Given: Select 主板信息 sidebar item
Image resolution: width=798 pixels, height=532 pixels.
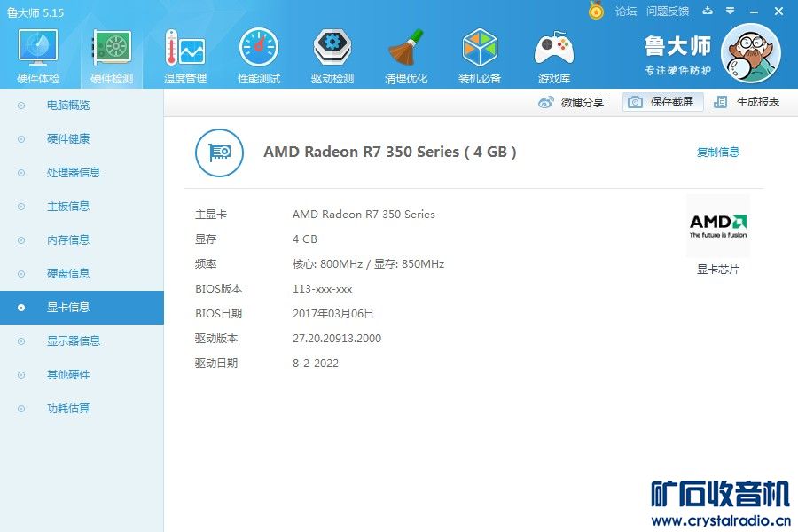Looking at the screenshot, I should click(82, 207).
